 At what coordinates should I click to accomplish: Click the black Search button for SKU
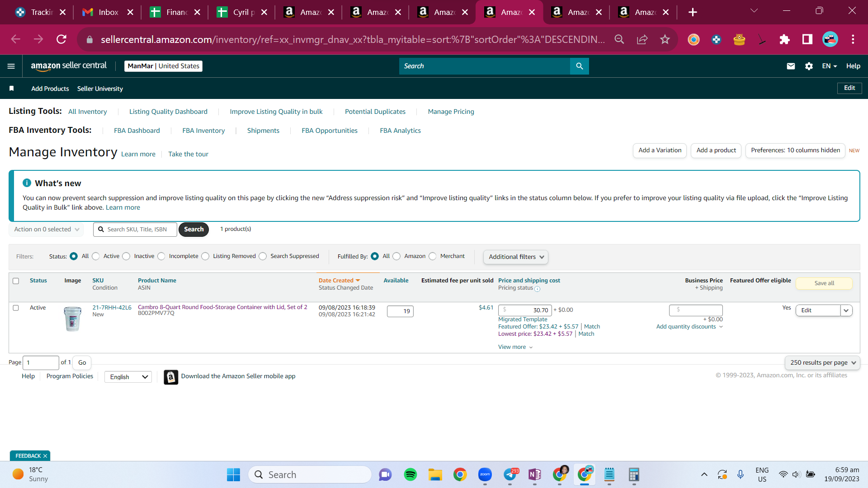[x=194, y=230]
